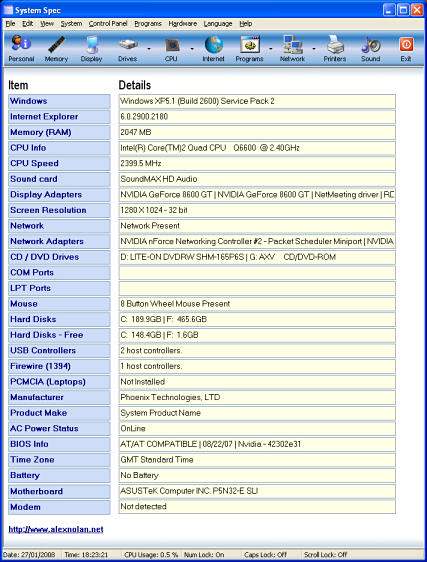Click the CD / DVD Drives item button
427x562 pixels.
pyautogui.click(x=59, y=257)
